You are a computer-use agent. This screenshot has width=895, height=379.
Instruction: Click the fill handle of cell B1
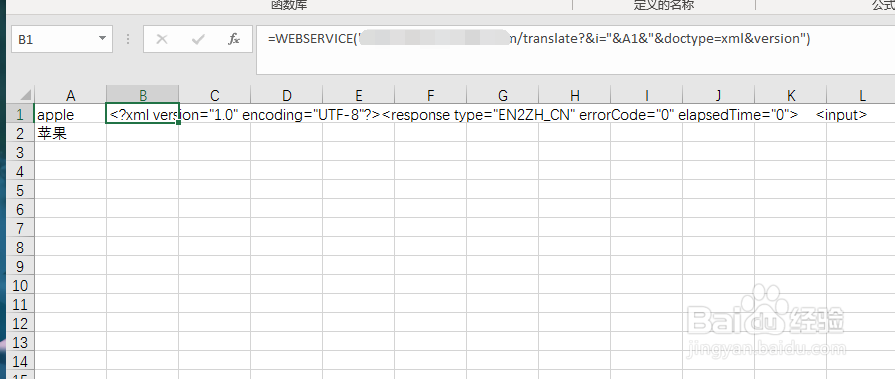pos(179,123)
